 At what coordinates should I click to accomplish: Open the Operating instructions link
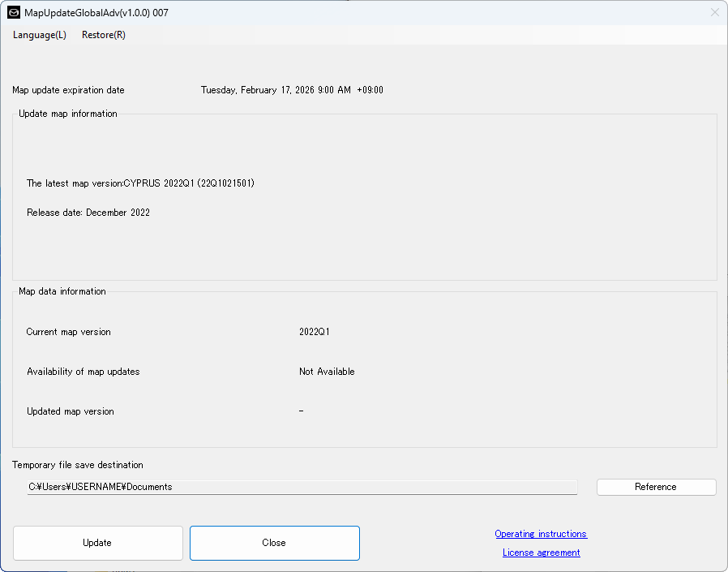541,534
